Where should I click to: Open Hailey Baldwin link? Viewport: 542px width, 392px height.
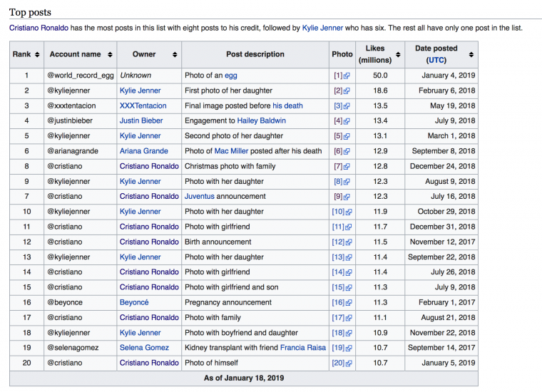click(x=261, y=121)
